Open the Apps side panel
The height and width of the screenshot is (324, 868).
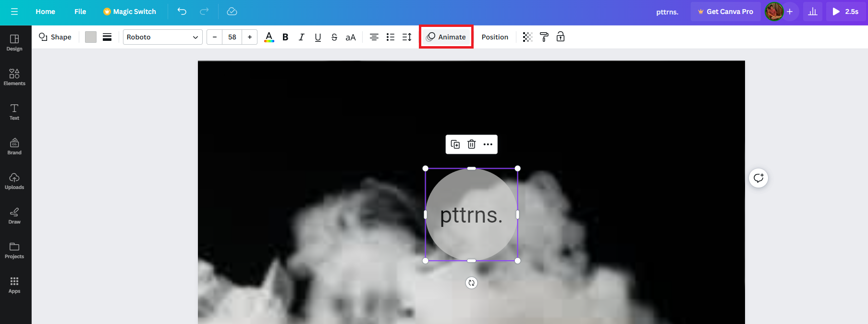pos(14,285)
